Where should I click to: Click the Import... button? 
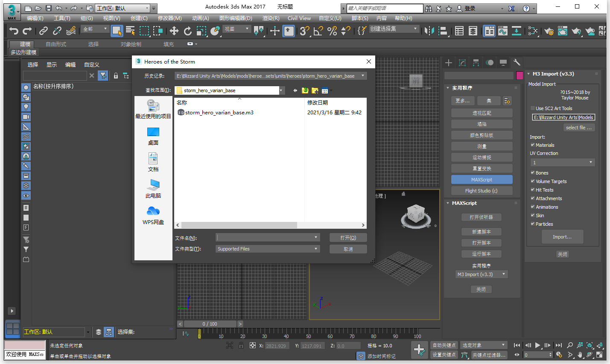point(562,237)
